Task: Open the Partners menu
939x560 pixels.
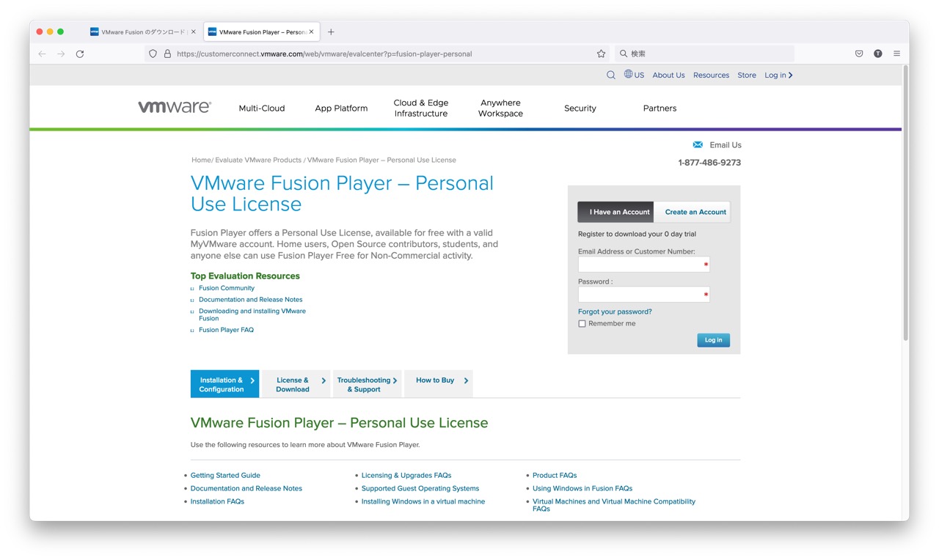Action: pos(660,108)
